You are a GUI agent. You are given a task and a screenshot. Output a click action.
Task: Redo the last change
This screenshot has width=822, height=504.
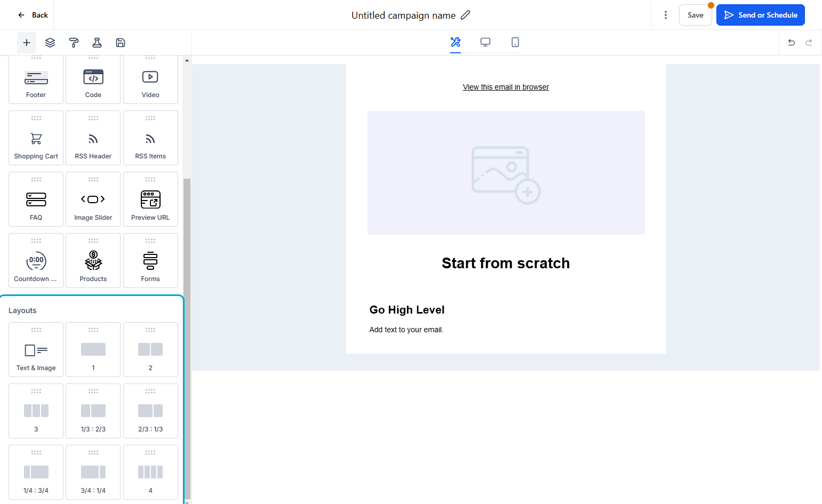pyautogui.click(x=809, y=43)
